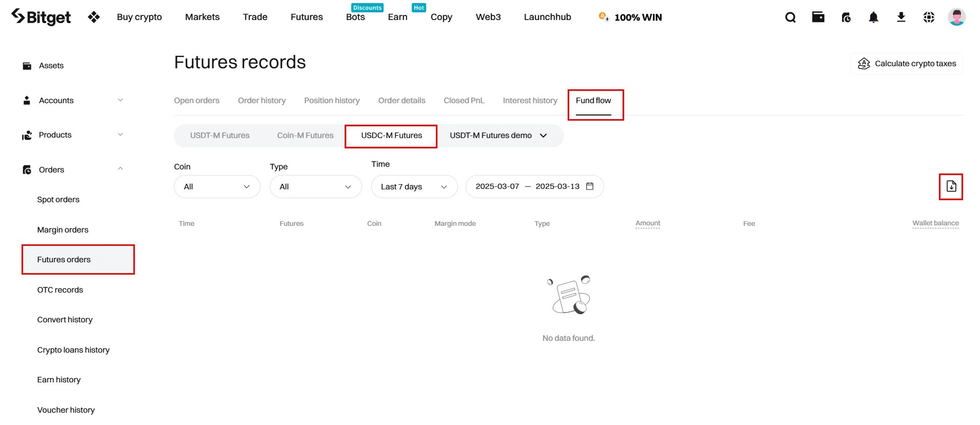Image resolution: width=980 pixels, height=425 pixels.
Task: Switch to the Order history tab
Action: click(262, 101)
